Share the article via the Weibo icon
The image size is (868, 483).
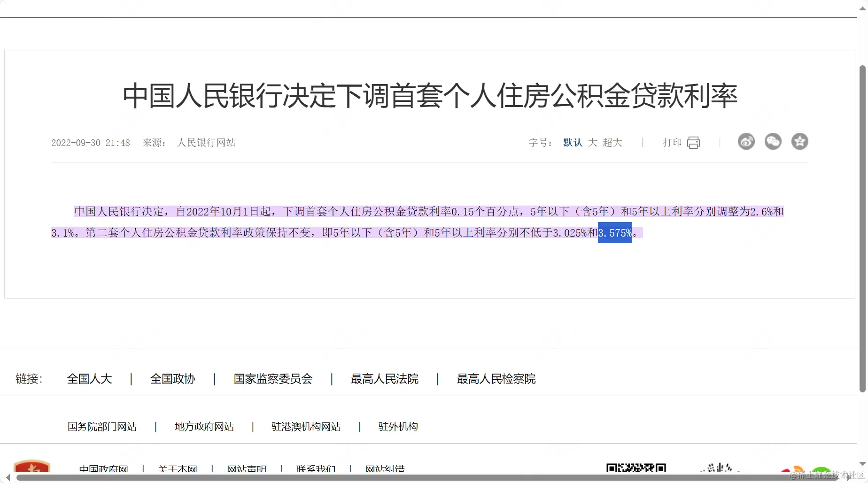pos(746,141)
